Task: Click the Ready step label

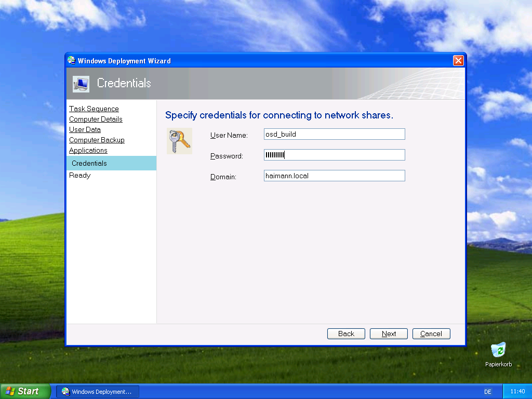Action: 79,176
